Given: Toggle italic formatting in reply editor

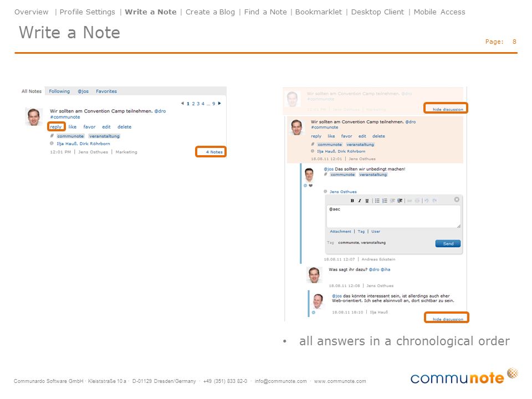Looking at the screenshot, I should coord(360,201).
